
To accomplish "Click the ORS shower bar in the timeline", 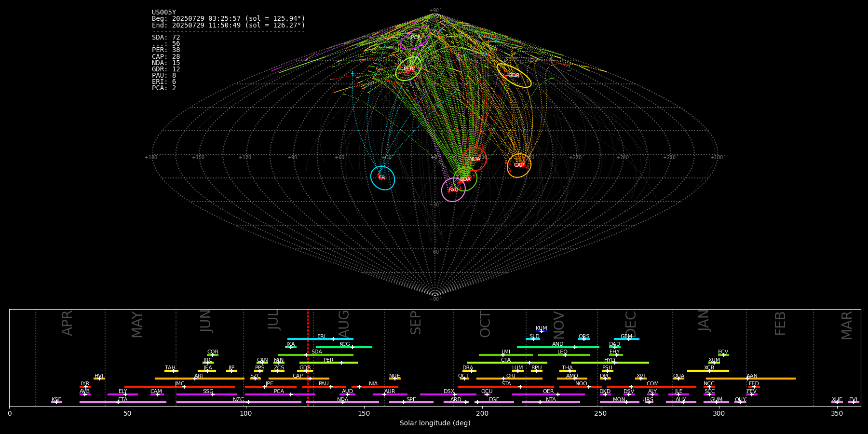I will click(x=584, y=339).
